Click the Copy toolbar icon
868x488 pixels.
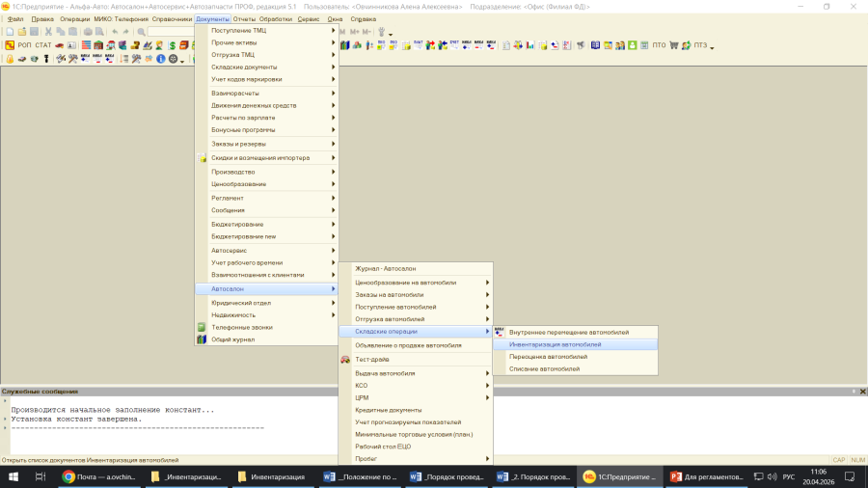[61, 32]
